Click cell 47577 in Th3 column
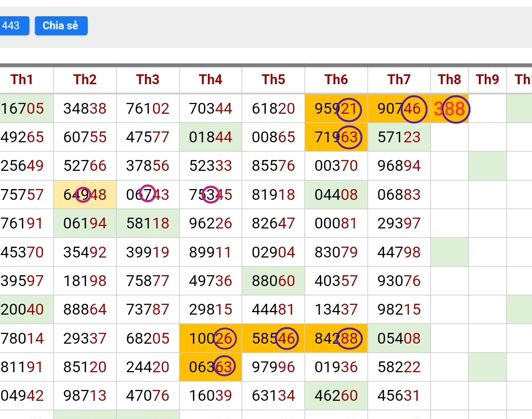 [148, 137]
